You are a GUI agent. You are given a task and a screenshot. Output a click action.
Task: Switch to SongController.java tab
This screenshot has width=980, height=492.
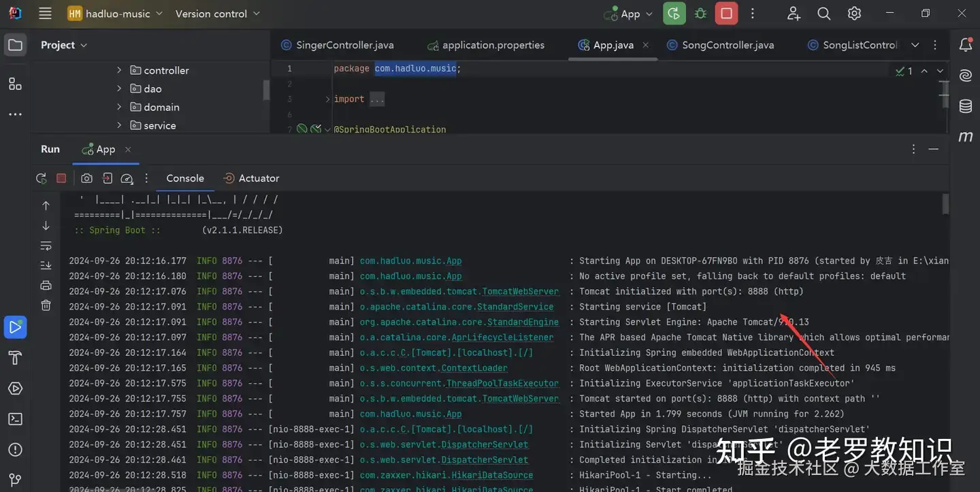coord(720,45)
